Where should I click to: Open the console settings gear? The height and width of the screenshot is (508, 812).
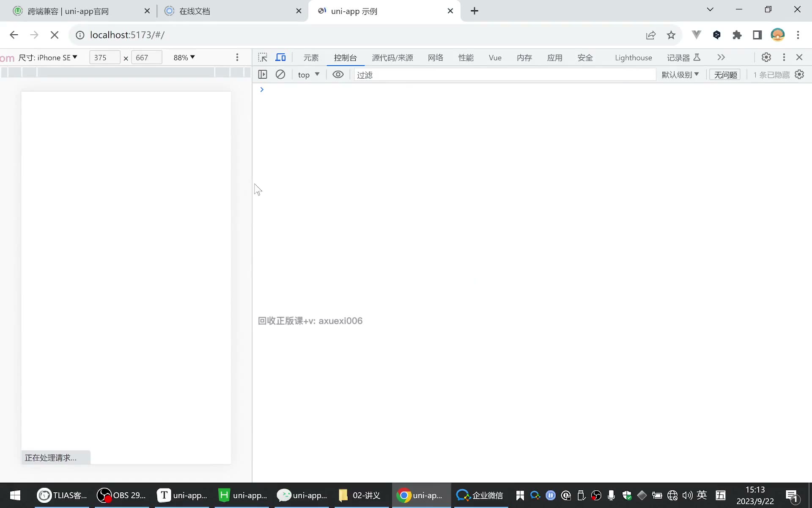click(799, 75)
